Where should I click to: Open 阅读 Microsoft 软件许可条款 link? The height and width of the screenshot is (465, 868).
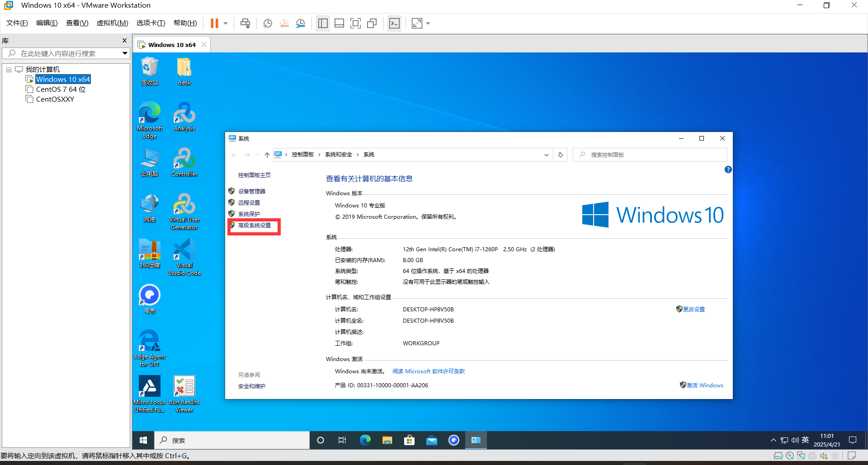[429, 371]
